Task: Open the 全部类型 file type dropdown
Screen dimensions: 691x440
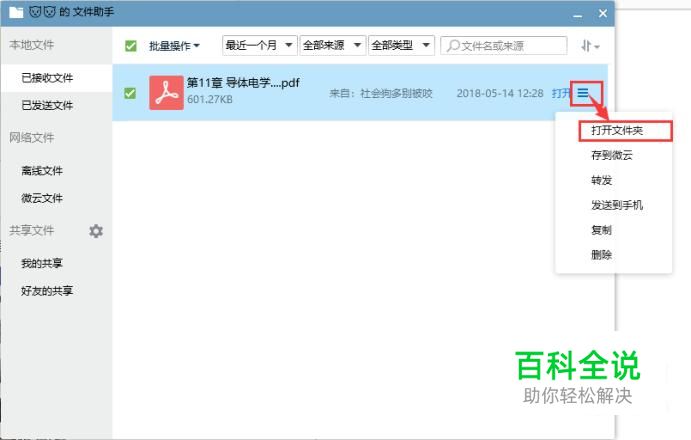Action: 401,45
